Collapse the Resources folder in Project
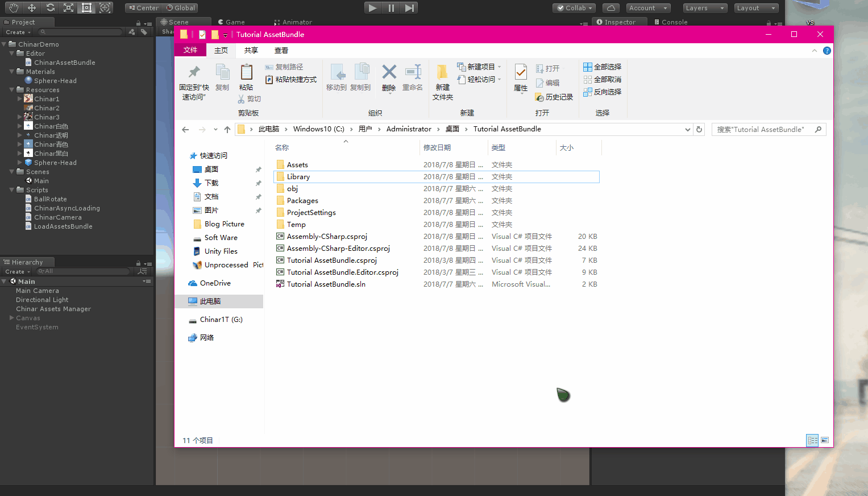The height and width of the screenshot is (496, 868). point(12,90)
